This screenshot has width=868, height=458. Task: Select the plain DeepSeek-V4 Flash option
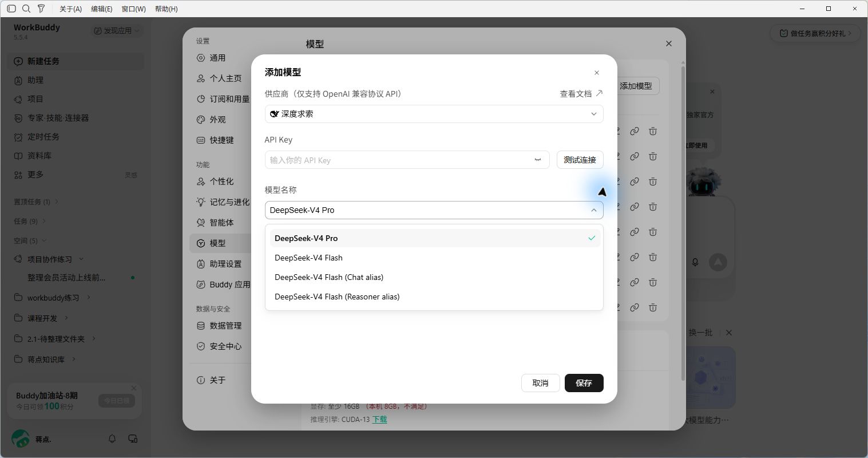pos(434,258)
